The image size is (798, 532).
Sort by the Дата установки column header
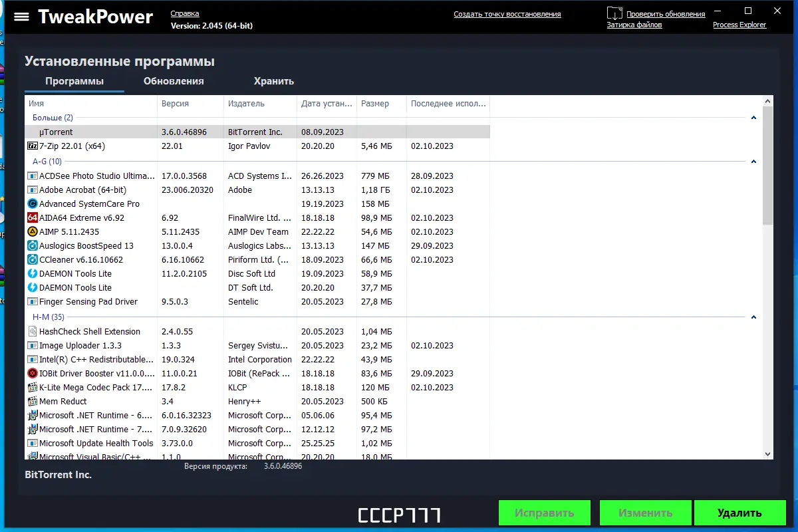(x=327, y=104)
